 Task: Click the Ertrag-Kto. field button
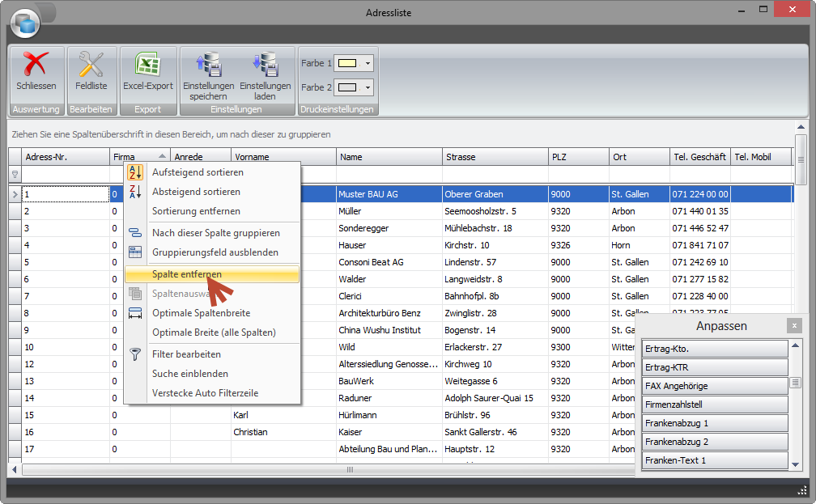715,349
